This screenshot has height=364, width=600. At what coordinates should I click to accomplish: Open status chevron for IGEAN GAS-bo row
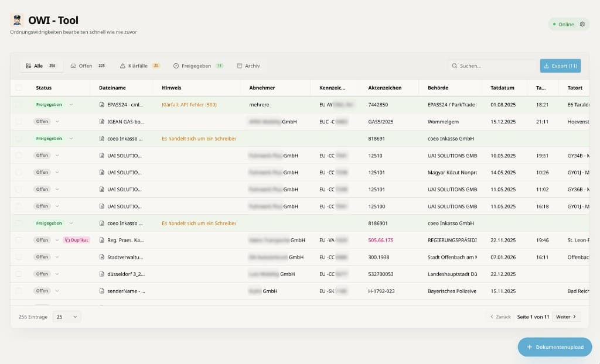57,122
